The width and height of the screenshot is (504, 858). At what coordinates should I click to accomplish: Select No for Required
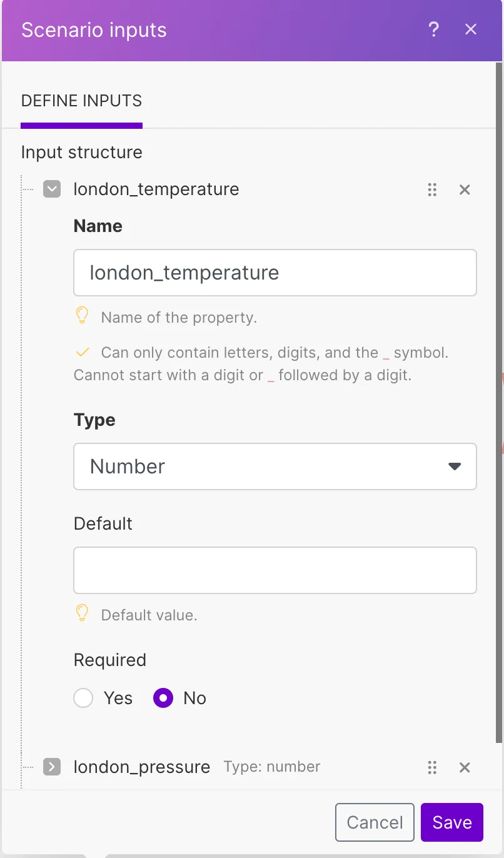coord(163,698)
